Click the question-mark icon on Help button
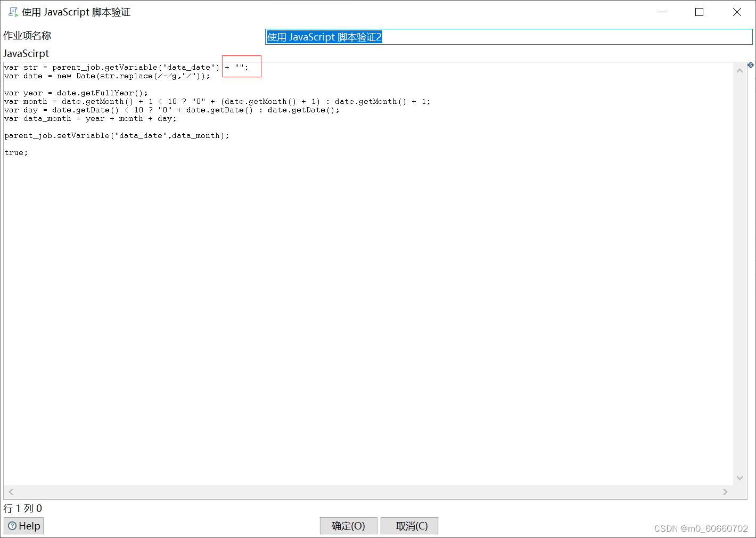This screenshot has width=756, height=538. (12, 526)
